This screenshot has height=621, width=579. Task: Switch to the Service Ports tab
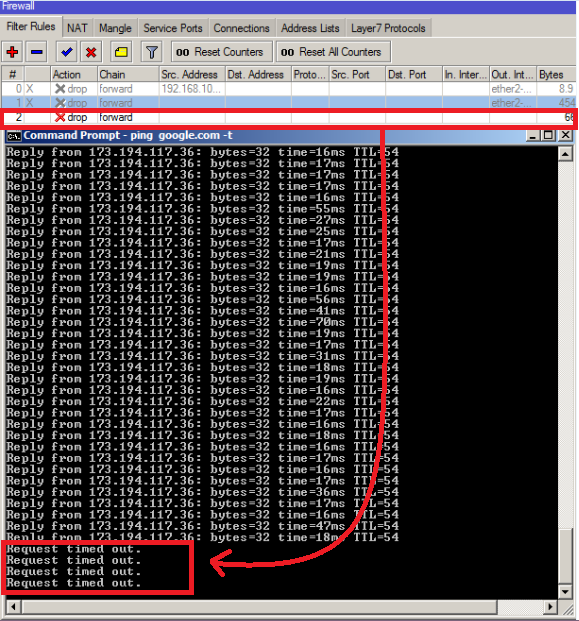[173, 28]
